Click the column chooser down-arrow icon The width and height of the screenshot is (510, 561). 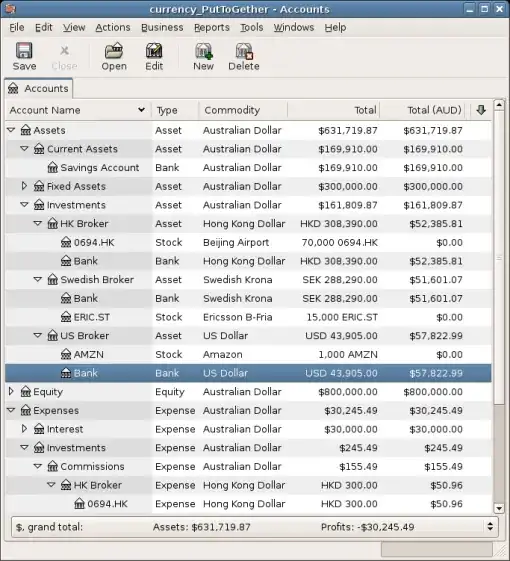(481, 110)
